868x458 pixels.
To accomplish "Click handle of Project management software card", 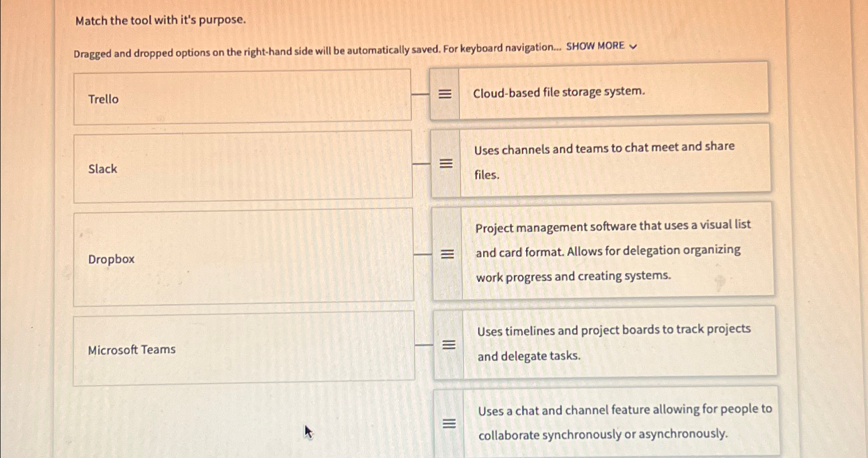I will point(447,254).
